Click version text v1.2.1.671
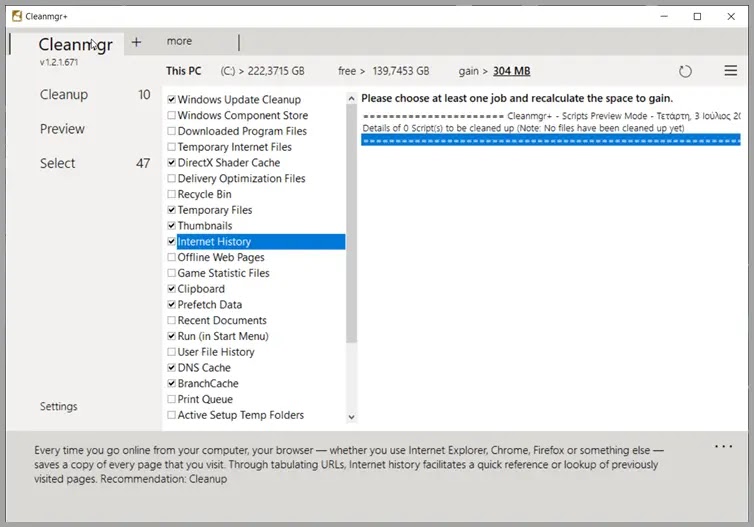 [59, 62]
